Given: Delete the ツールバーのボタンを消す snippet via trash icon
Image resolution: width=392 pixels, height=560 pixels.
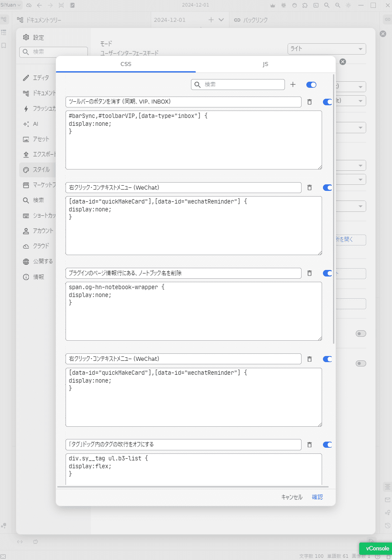Looking at the screenshot, I should coord(309,102).
